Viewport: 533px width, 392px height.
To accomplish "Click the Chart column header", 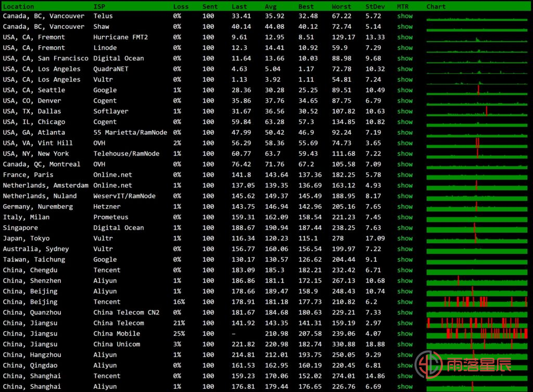I will pos(436,6).
